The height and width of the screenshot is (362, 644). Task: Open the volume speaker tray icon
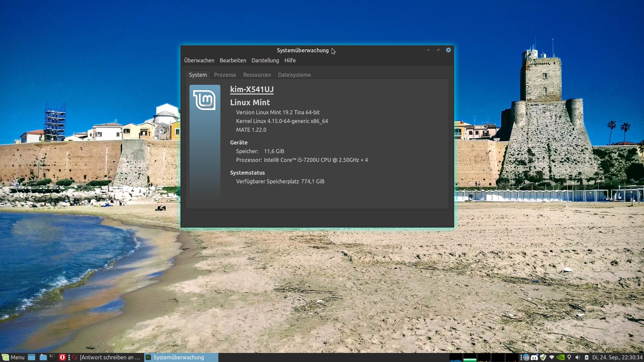[578, 357]
